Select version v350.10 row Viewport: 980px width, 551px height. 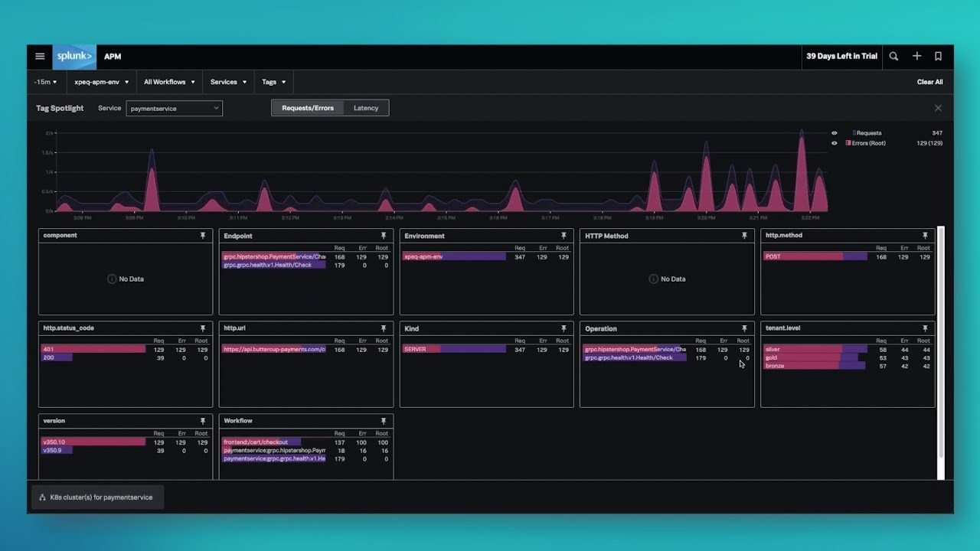point(125,442)
